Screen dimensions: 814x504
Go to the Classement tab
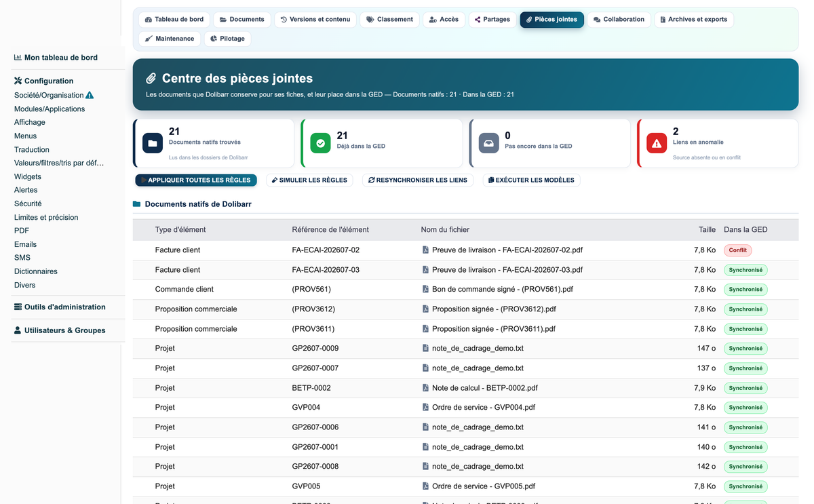[x=389, y=20]
